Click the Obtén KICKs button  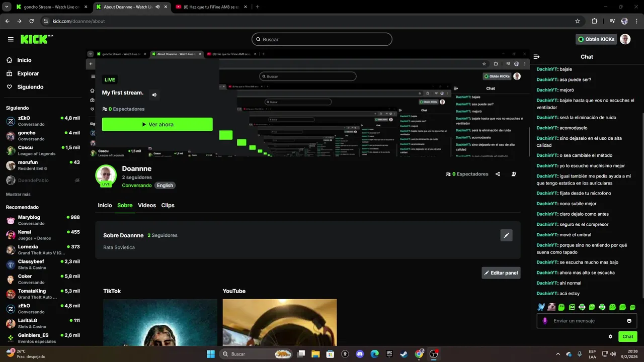[x=596, y=39]
